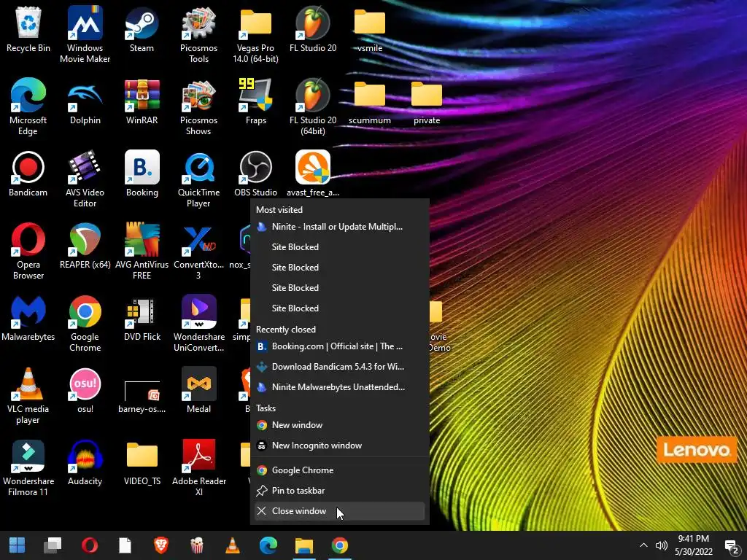The width and height of the screenshot is (747, 560).
Task: Select the Bandicam desktop icon
Action: (x=28, y=174)
